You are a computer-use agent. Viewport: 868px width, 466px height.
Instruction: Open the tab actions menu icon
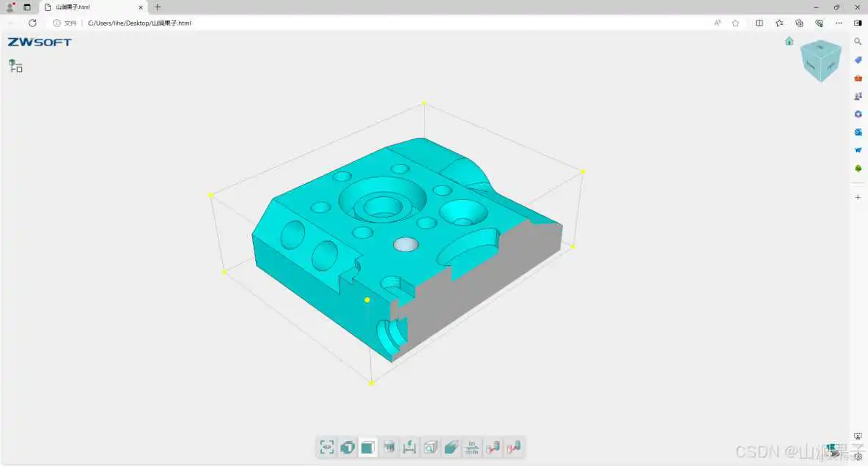(27, 7)
